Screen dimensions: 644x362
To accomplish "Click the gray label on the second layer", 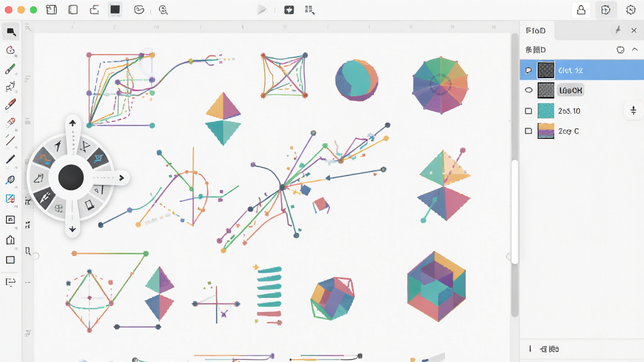I will (x=571, y=90).
